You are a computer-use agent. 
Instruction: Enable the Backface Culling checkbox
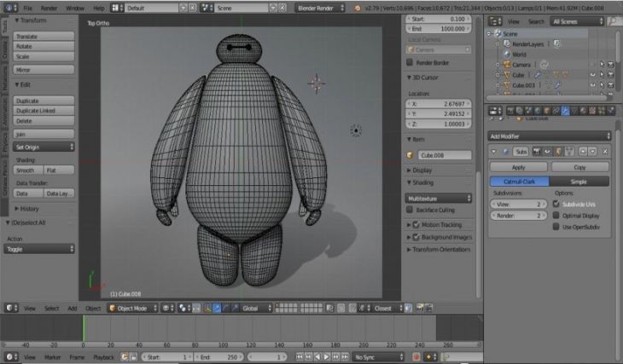[x=410, y=210]
